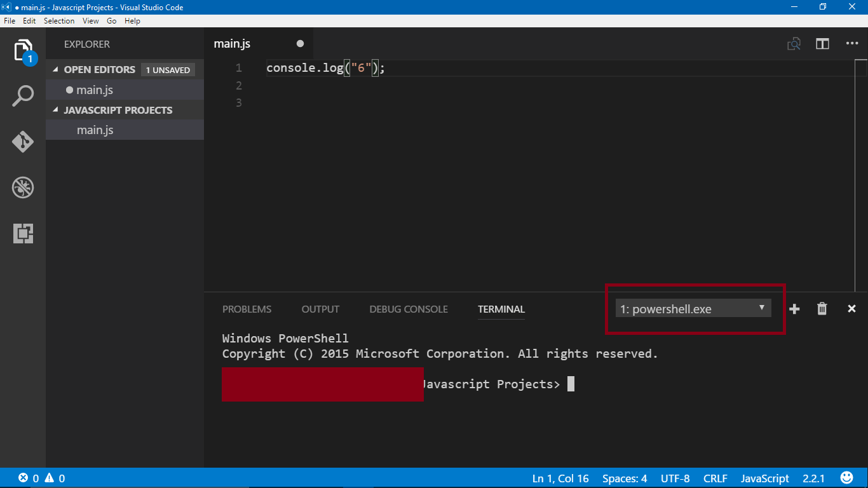This screenshot has width=868, height=488.
Task: Open the Explorer view in activity bar
Action: [23, 51]
